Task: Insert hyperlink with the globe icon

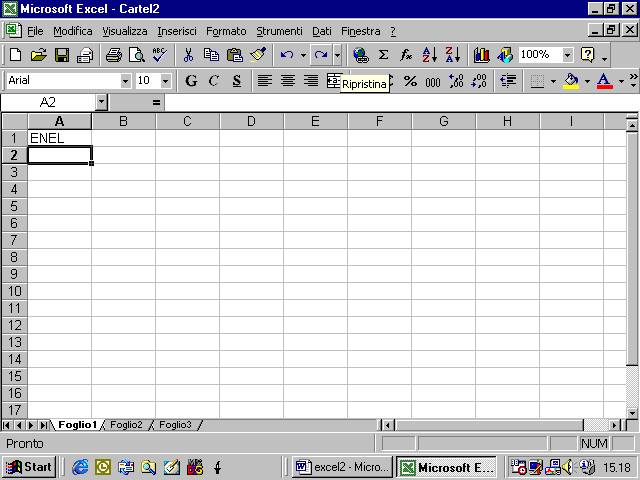Action: (x=361, y=54)
